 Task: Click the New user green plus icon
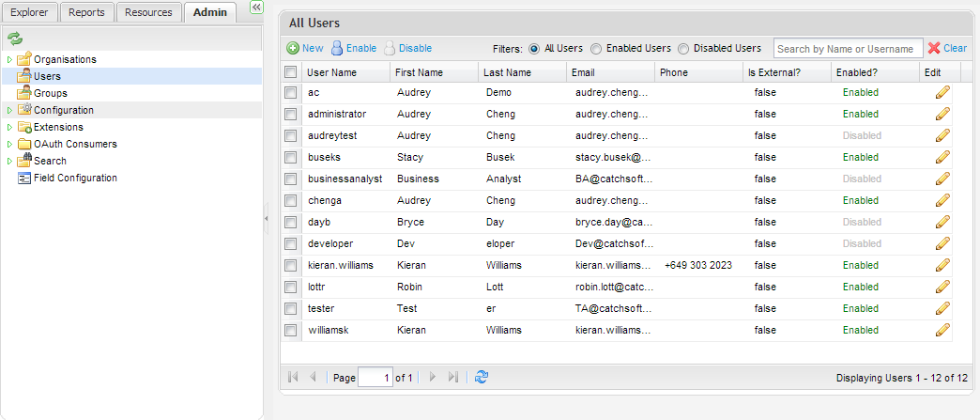[x=293, y=48]
